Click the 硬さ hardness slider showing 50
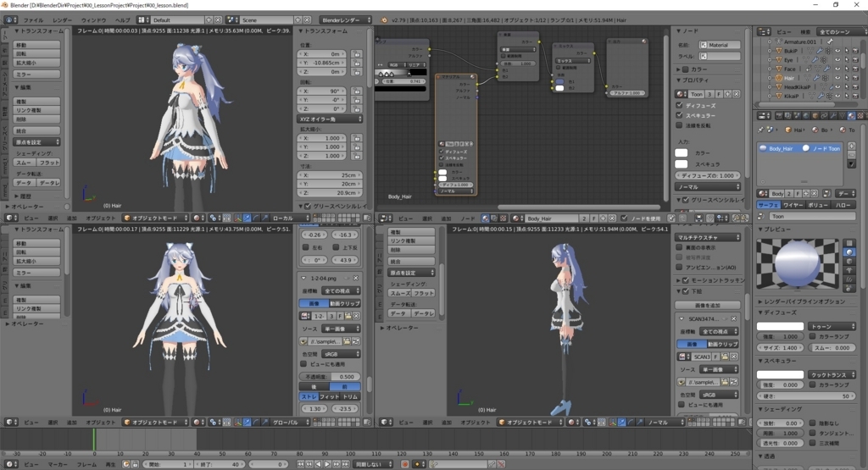This screenshot has width=868, height=470. (807, 396)
